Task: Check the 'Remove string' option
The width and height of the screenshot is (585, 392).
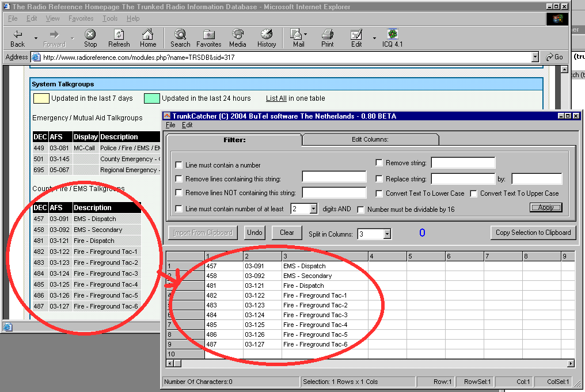Action: coord(379,163)
